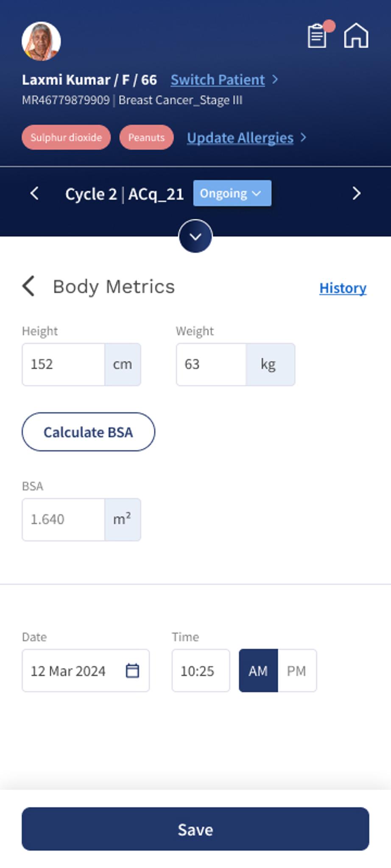Click the Time field showing 10:25

(201, 670)
